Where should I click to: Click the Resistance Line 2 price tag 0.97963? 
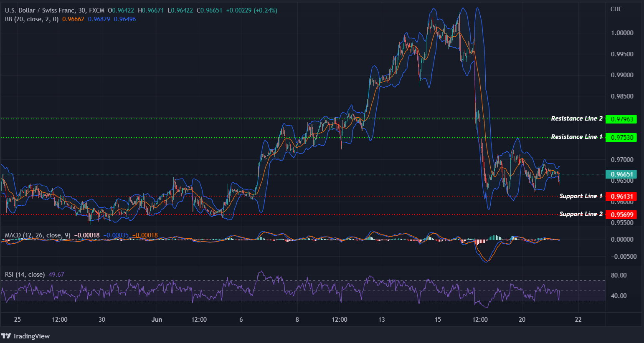coord(621,119)
